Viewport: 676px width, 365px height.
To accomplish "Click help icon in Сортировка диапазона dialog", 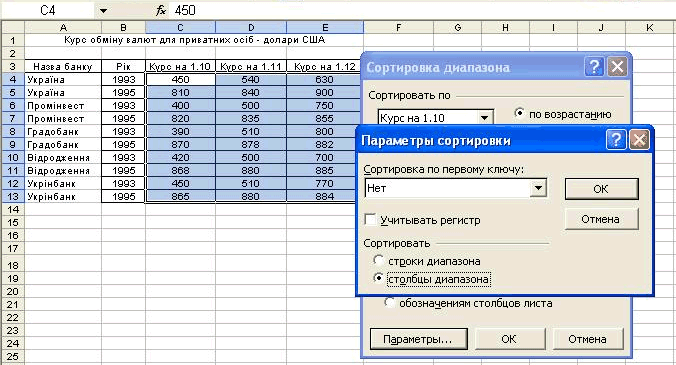I will click(x=594, y=67).
